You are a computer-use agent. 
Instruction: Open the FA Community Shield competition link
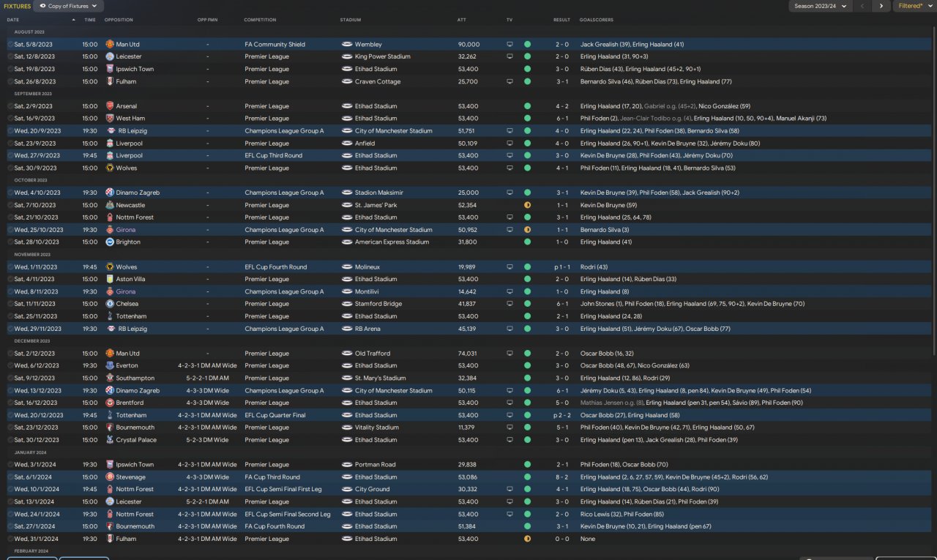tap(275, 45)
